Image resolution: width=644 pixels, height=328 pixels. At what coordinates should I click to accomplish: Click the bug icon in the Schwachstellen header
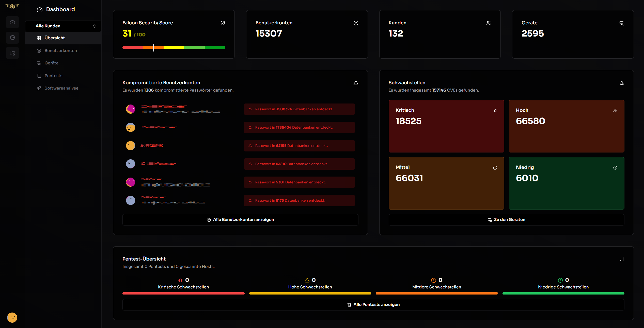click(x=622, y=83)
